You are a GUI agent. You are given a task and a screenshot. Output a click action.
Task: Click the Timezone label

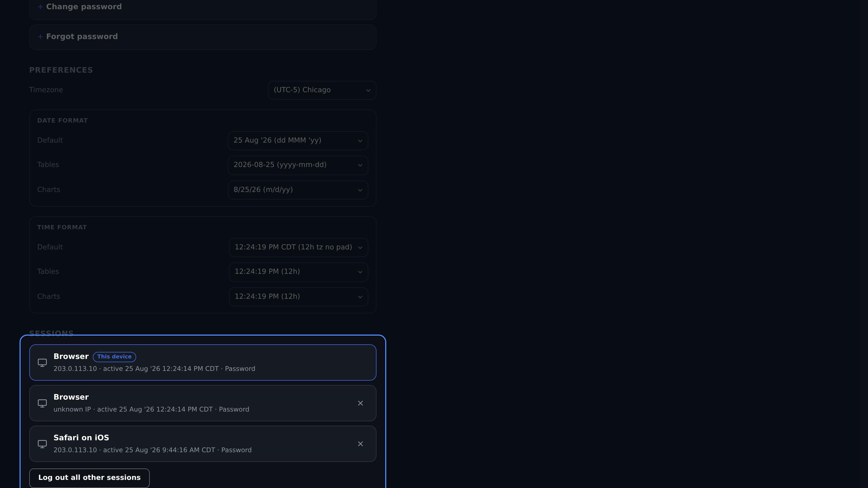click(x=46, y=90)
